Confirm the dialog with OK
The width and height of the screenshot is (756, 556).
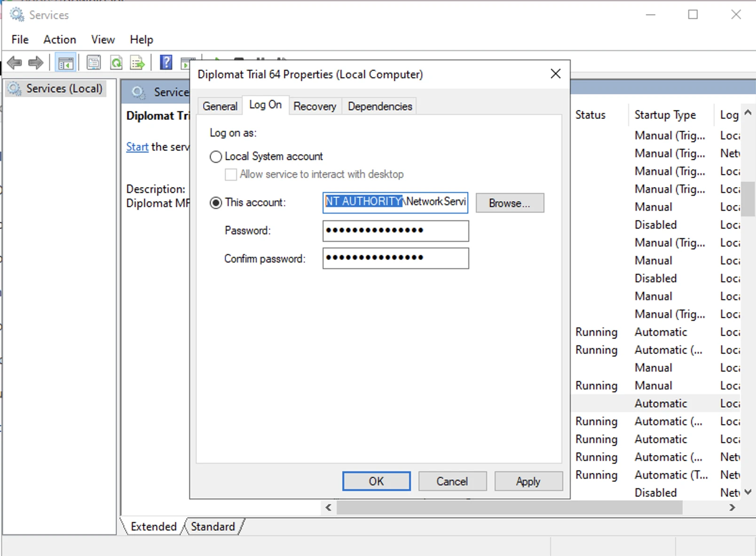pyautogui.click(x=376, y=481)
